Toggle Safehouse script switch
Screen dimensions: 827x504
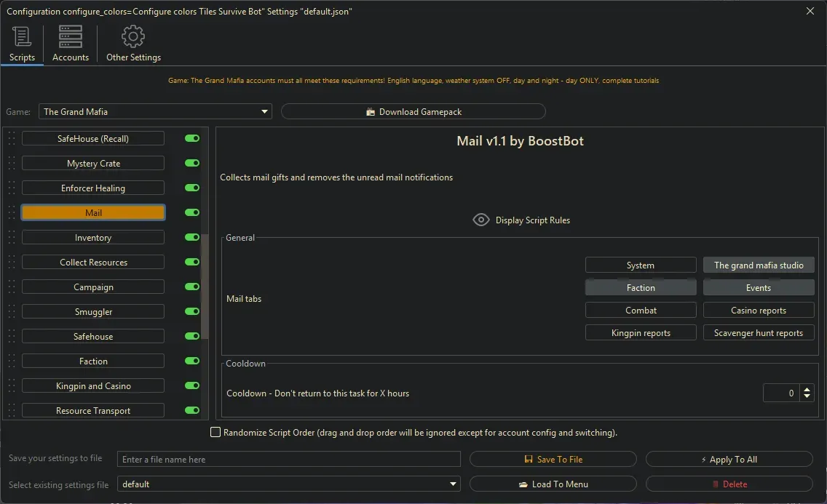(192, 337)
